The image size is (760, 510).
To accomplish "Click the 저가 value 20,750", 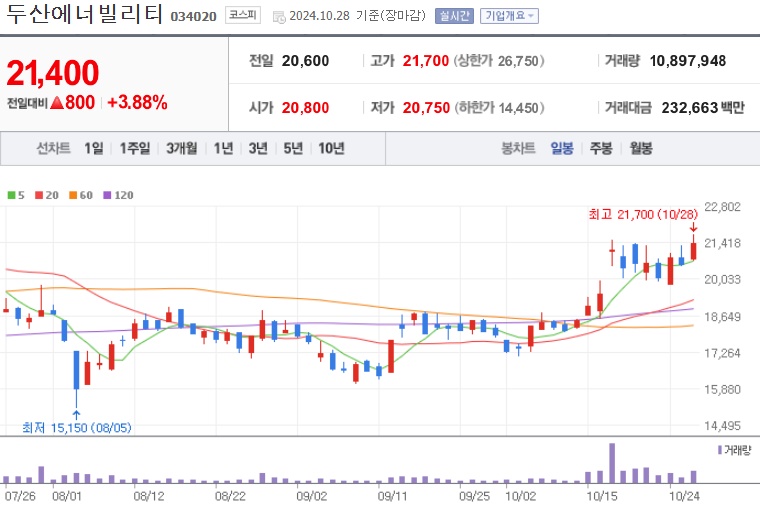I will click(426, 108).
